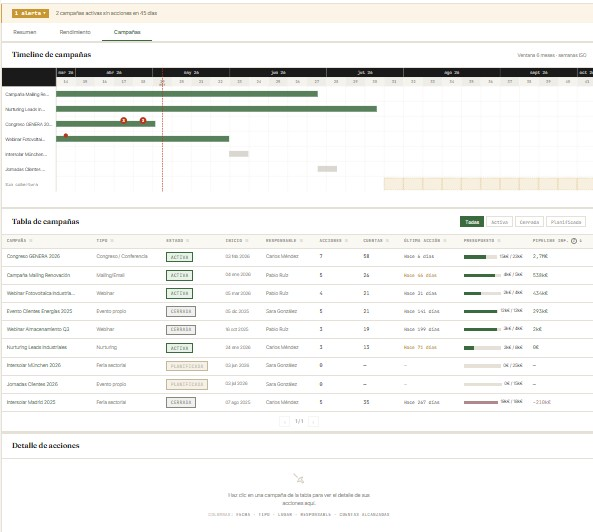Click the sort icon next to Última acción header
This screenshot has height=532, width=593.
tap(445, 241)
